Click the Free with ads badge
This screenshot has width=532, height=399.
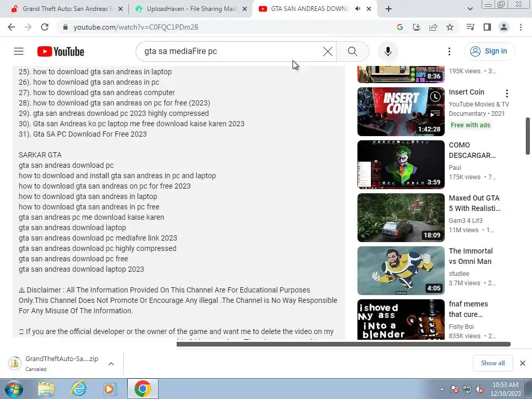[470, 125]
